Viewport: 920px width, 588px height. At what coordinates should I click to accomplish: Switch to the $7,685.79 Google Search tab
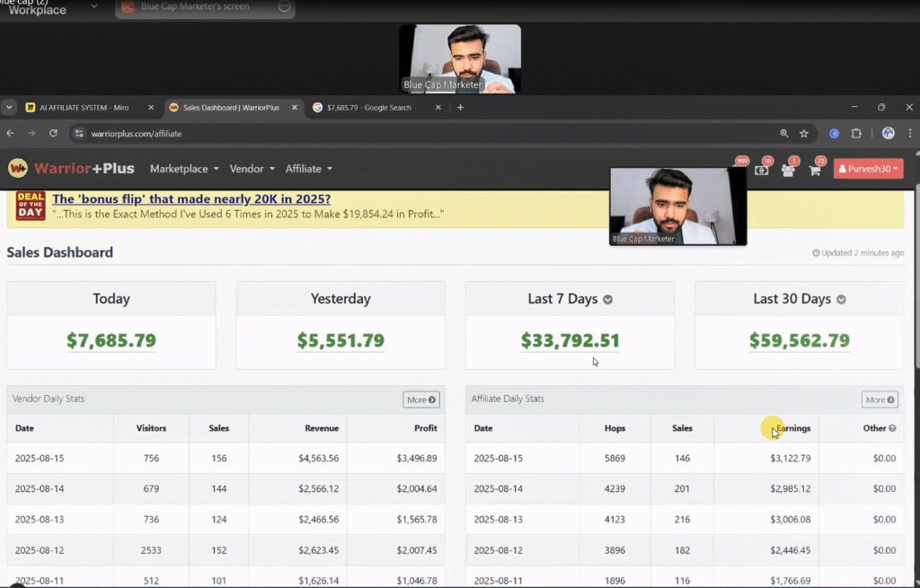(368, 107)
